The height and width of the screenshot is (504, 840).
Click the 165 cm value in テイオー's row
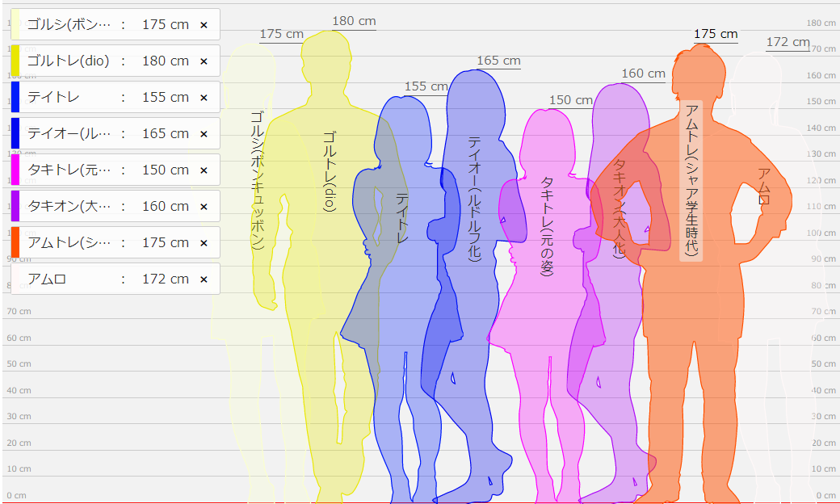(165, 134)
